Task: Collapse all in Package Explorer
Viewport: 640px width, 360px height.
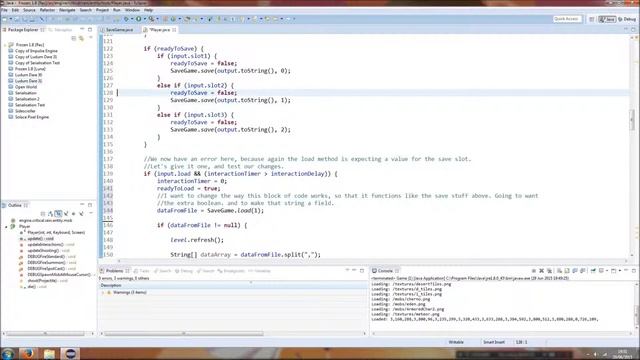Action: pyautogui.click(x=74, y=38)
